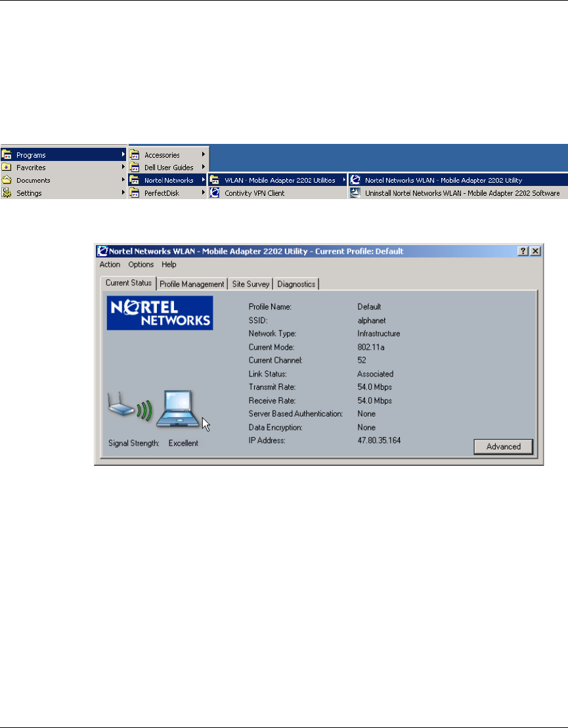Click the Favorites star icon
This screenshot has height=728, width=568.
(7, 167)
